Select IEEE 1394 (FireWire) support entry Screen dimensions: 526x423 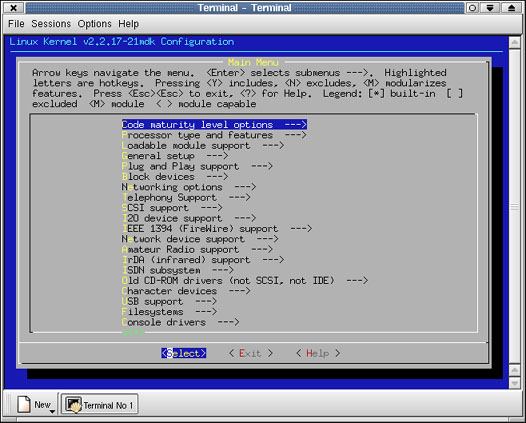click(x=217, y=229)
